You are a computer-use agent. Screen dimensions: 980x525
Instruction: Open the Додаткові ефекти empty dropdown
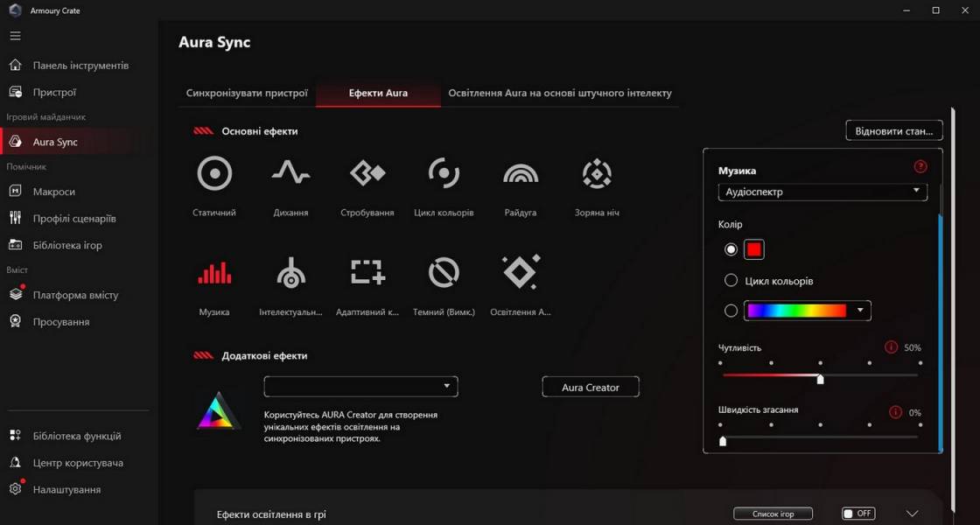(x=361, y=386)
